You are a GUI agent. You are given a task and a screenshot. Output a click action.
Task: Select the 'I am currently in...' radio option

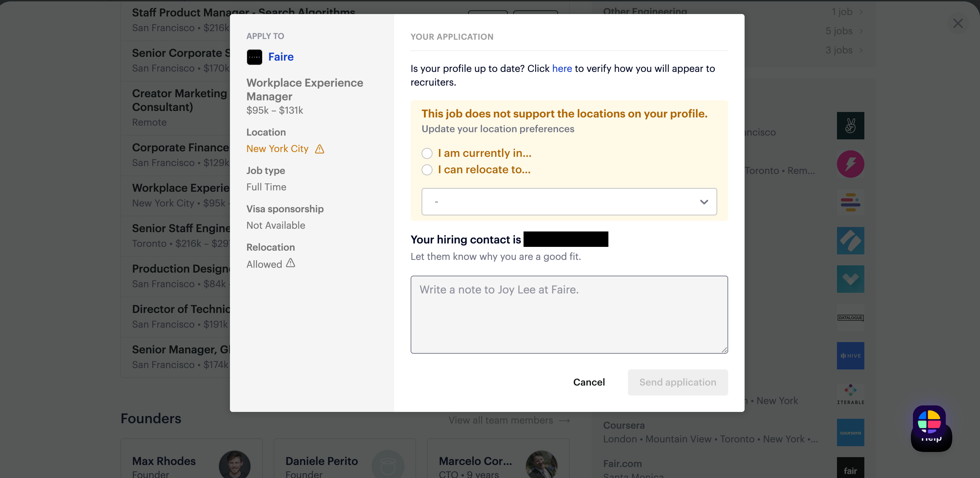(427, 153)
